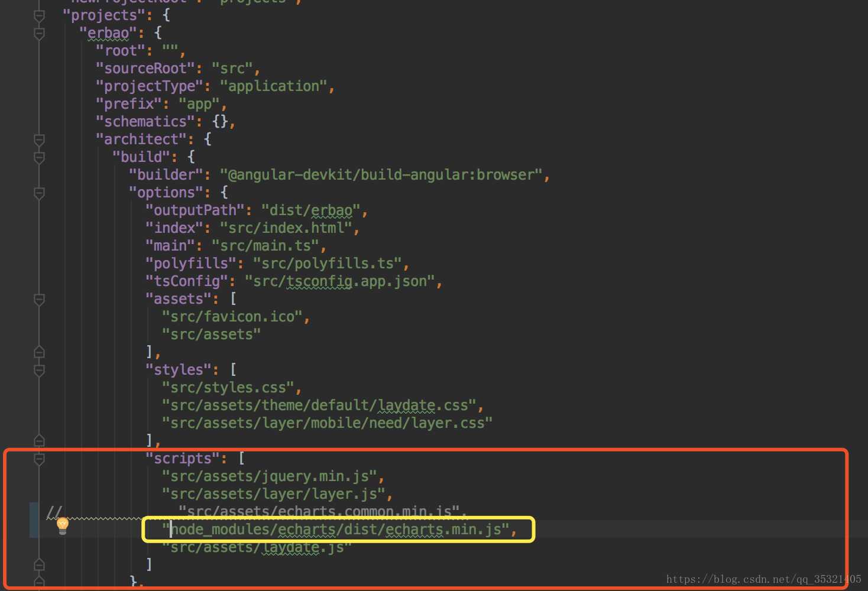
Task: Click the fold-end marker closing the scripts array
Action: [39, 564]
